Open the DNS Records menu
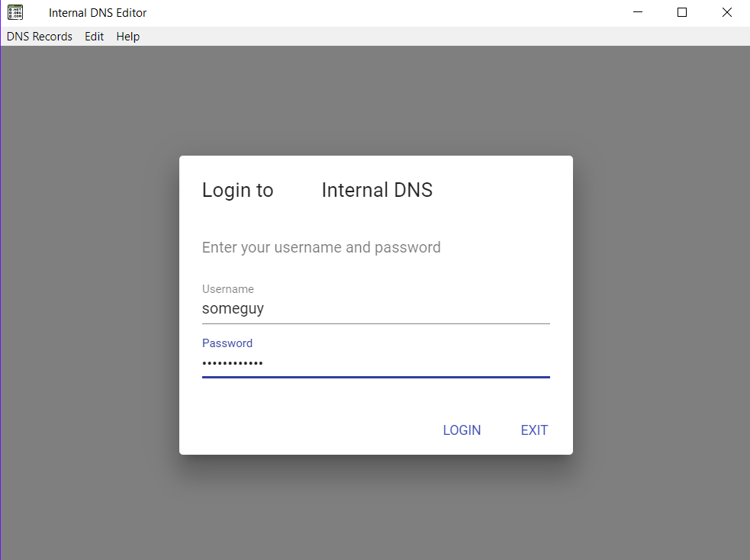 [x=39, y=36]
